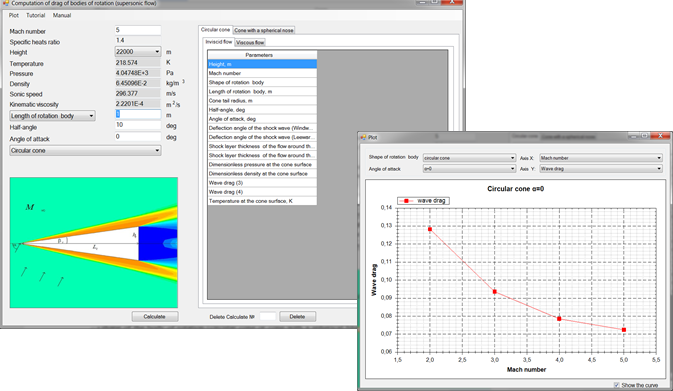Close the Plot window
The image size is (673, 391).
click(660, 136)
